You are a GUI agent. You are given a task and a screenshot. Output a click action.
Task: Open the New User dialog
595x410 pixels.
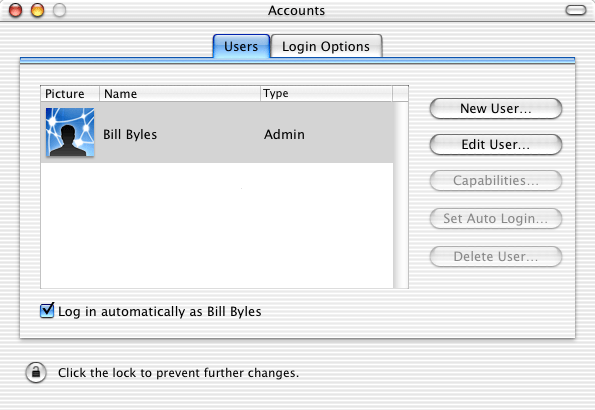[496, 109]
